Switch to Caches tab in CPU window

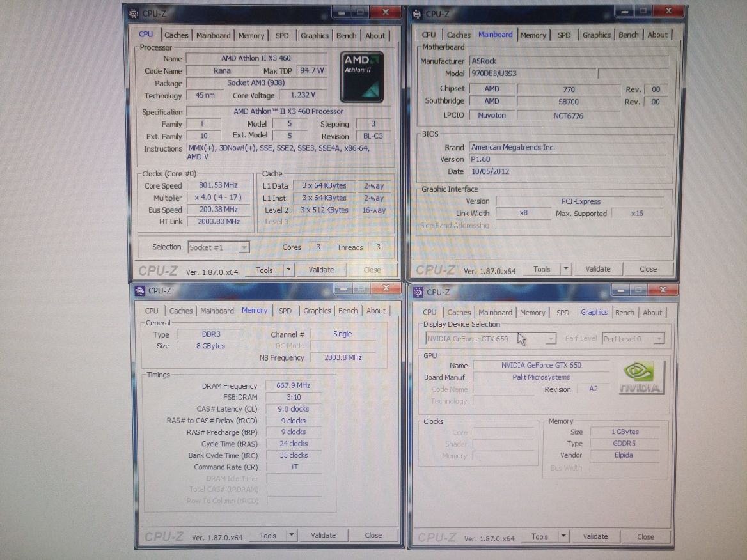(177, 35)
